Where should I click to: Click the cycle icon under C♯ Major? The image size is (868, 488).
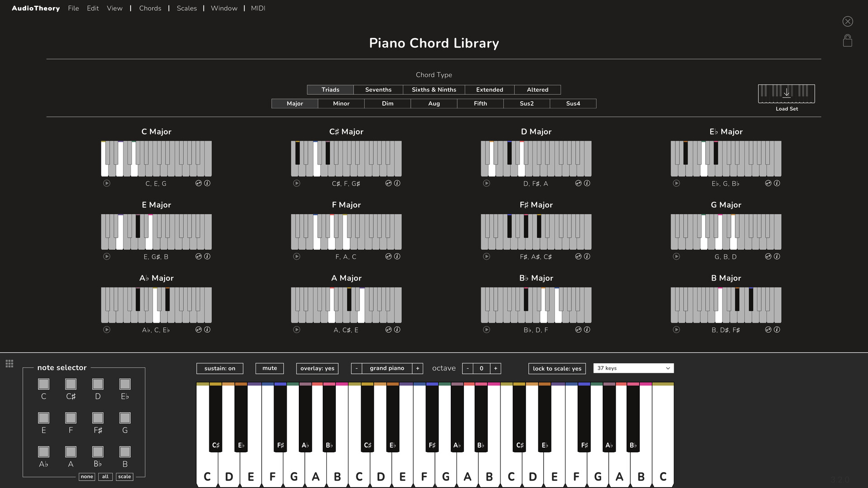coord(388,183)
